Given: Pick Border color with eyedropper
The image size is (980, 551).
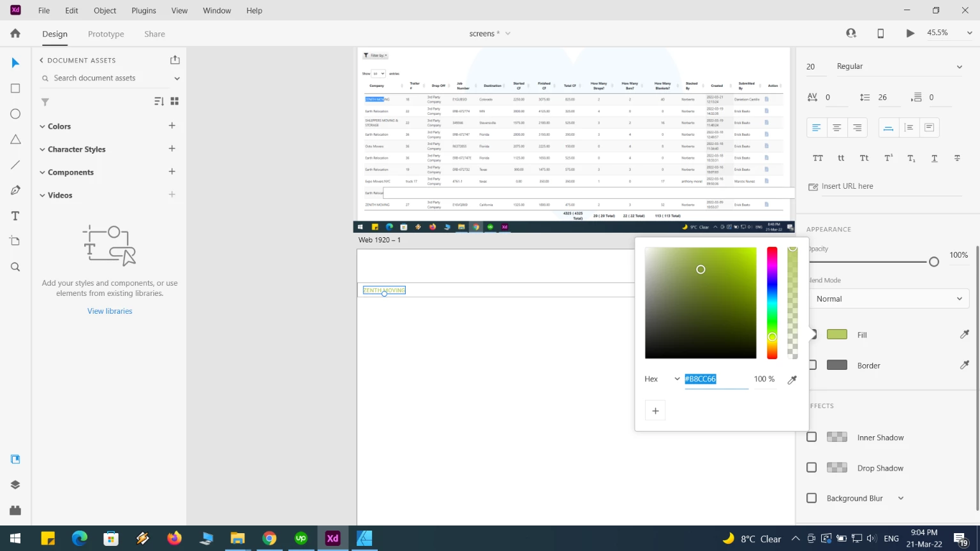Looking at the screenshot, I should (x=965, y=365).
